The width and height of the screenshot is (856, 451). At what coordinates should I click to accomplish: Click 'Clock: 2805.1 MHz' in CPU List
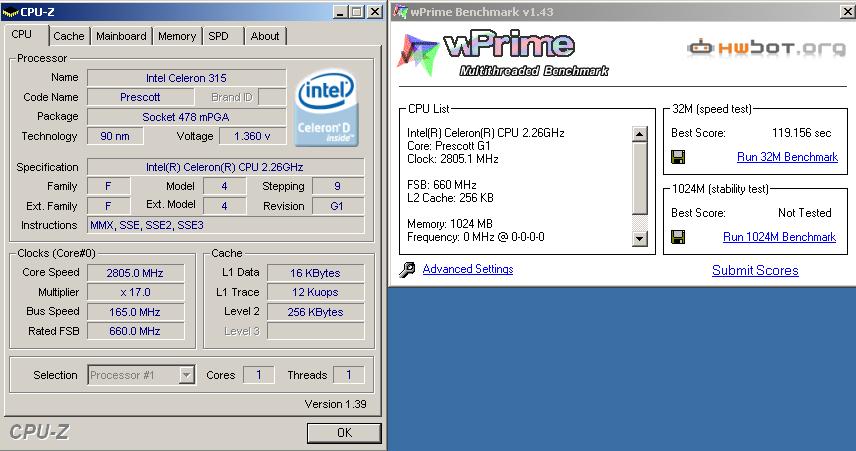(x=453, y=159)
